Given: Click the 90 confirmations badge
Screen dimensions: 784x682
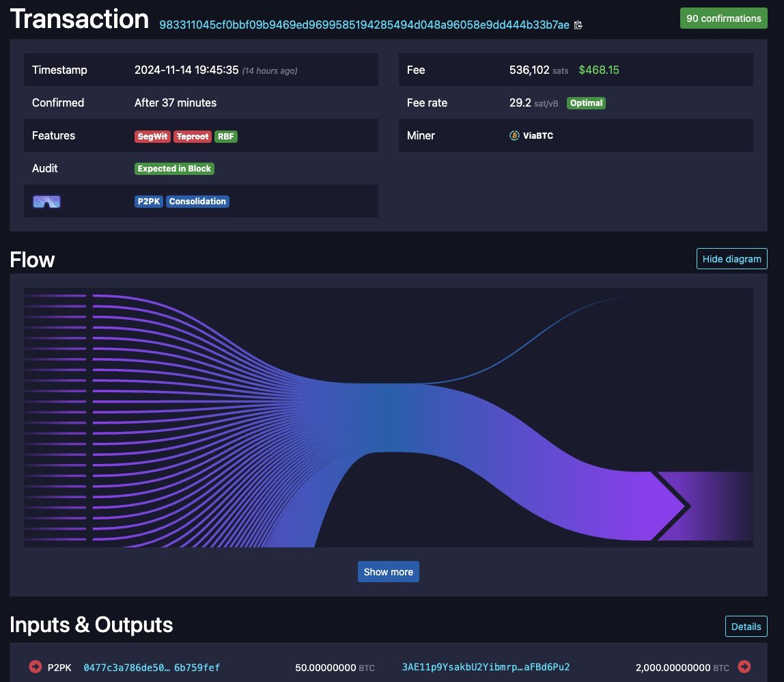Looking at the screenshot, I should pos(723,18).
